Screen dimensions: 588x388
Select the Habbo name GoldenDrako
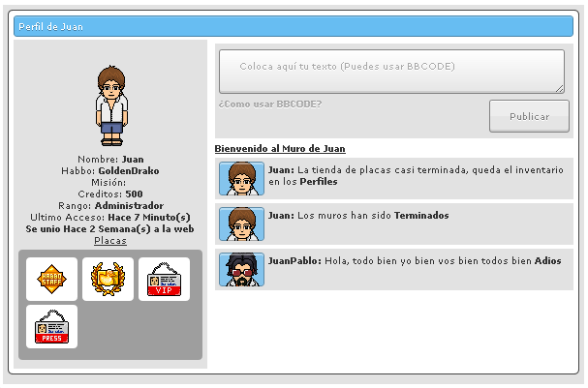click(x=129, y=171)
